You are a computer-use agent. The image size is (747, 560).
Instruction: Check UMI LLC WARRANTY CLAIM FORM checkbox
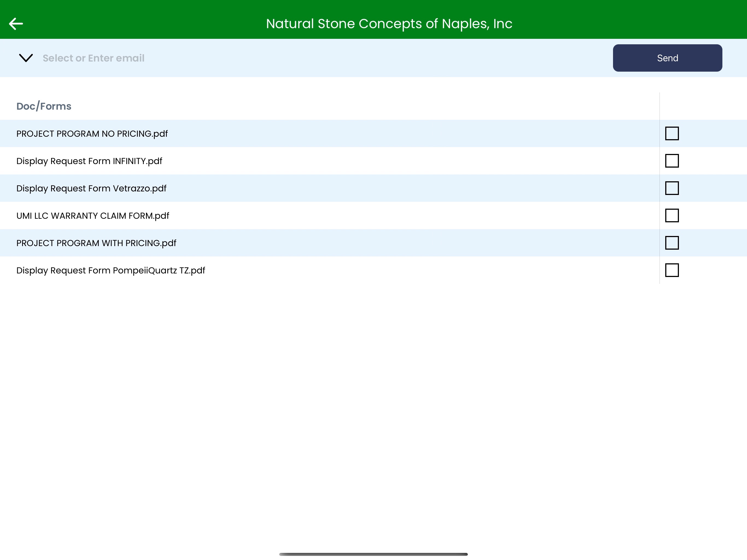[x=672, y=215]
